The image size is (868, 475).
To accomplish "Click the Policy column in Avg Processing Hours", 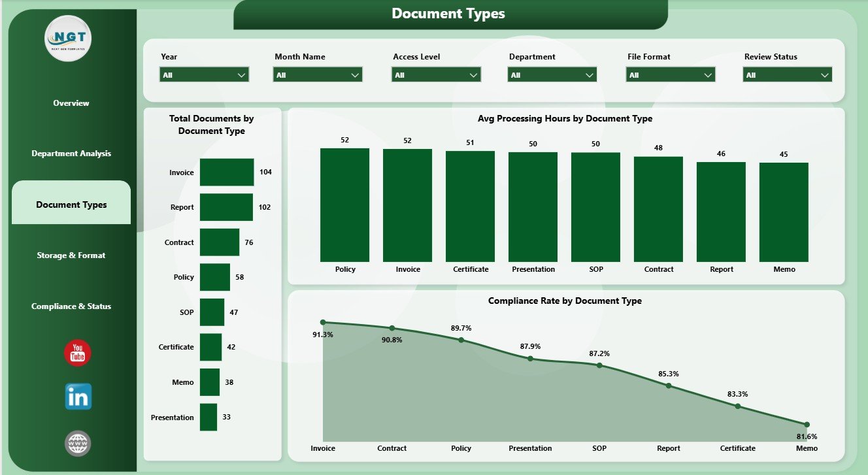I will [344, 205].
